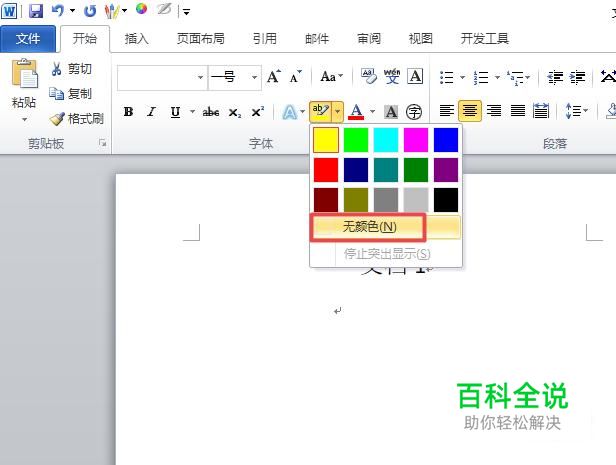The image size is (616, 465).
Task: Expand the underline style dropdown arrow
Action: 192,112
